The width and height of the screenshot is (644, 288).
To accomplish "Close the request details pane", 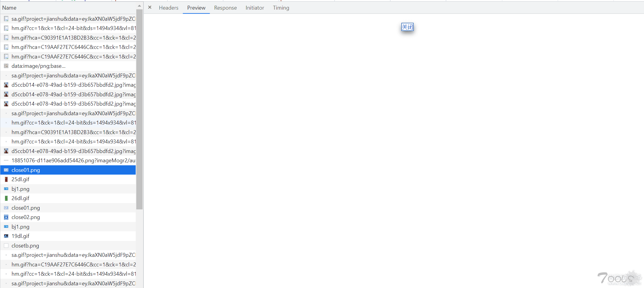I will point(150,7).
